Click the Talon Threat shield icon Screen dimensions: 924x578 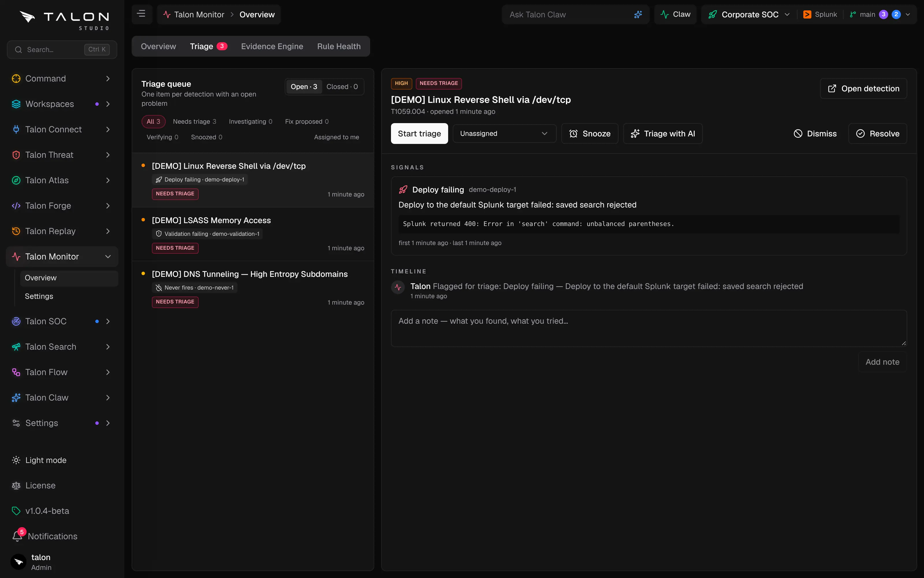pos(16,155)
